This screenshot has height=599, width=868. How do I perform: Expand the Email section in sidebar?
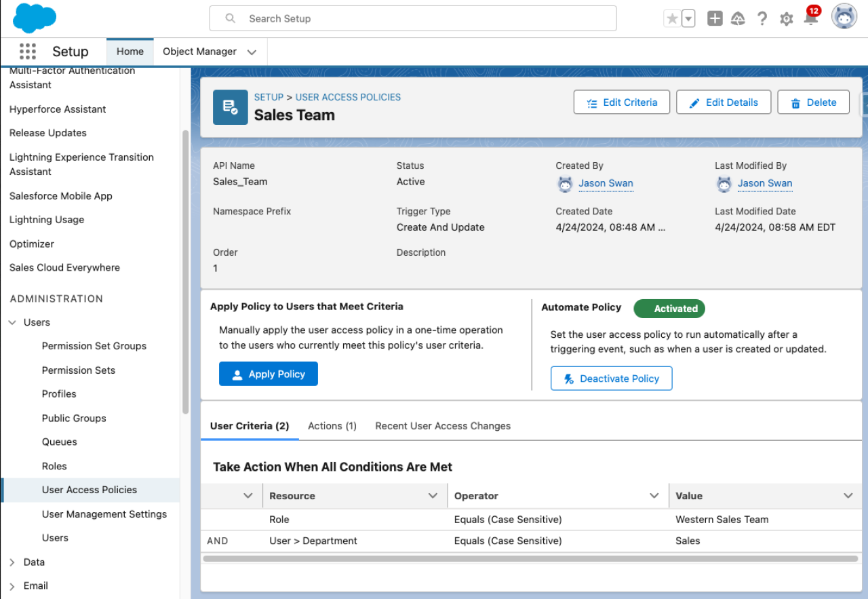(12, 586)
